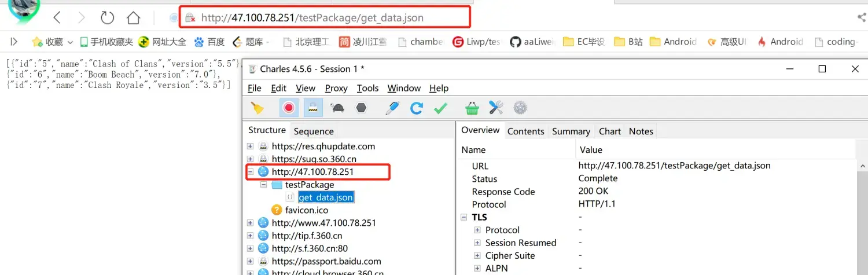Open the Help menu in Charles
Viewport: 868px width, 275px height.
[x=439, y=88]
